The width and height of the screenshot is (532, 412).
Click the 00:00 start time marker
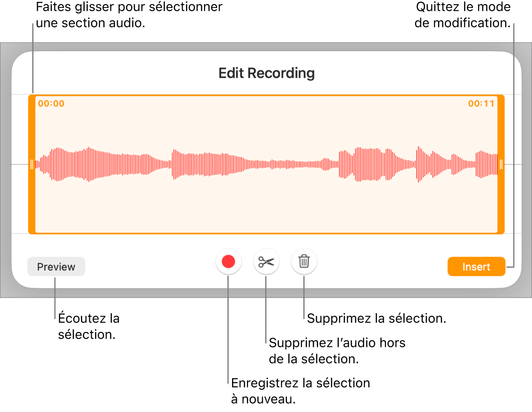[50, 103]
